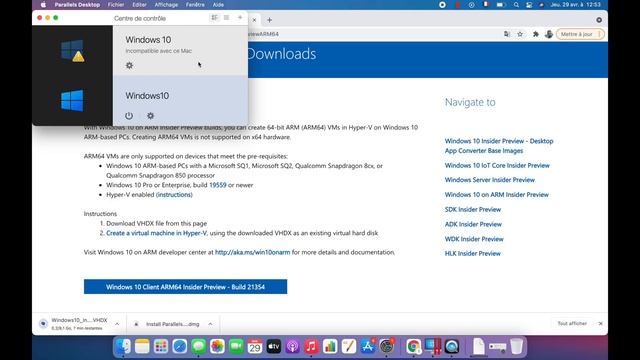
Task: Expand options for Windows10 VHDX download
Action: [117, 324]
